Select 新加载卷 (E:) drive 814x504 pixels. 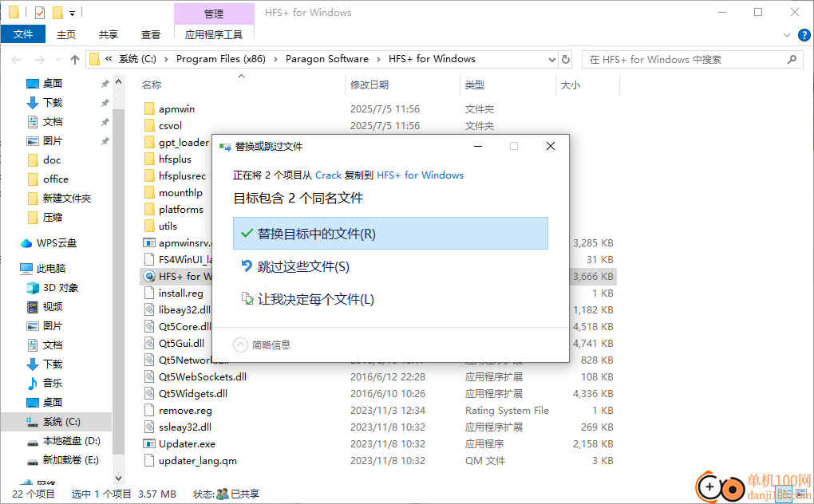click(70, 460)
